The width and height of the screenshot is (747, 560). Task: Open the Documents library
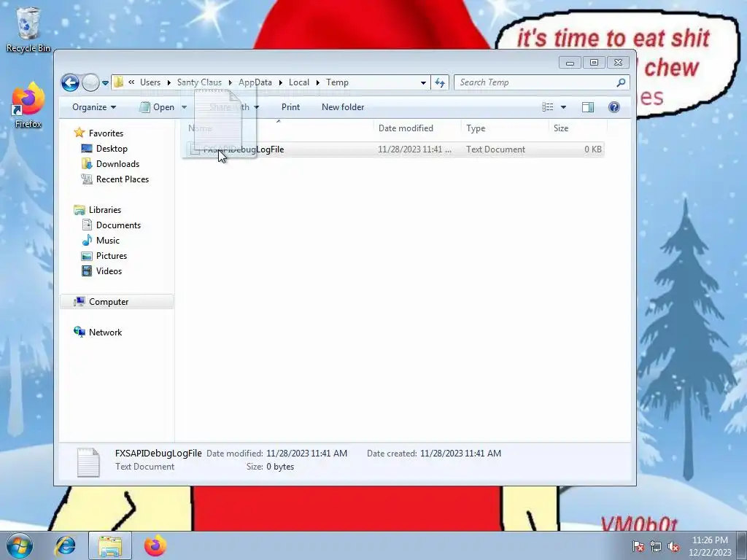pyautogui.click(x=118, y=225)
